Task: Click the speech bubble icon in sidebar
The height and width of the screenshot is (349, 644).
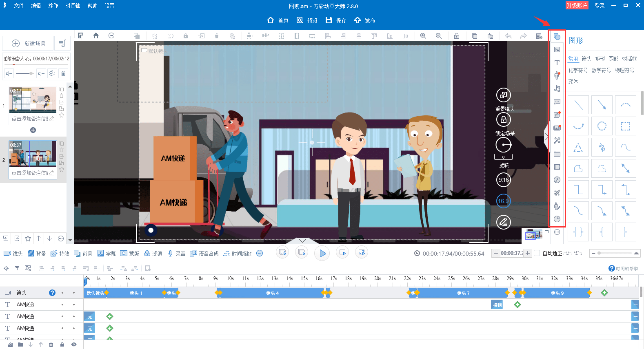Action: (x=557, y=102)
